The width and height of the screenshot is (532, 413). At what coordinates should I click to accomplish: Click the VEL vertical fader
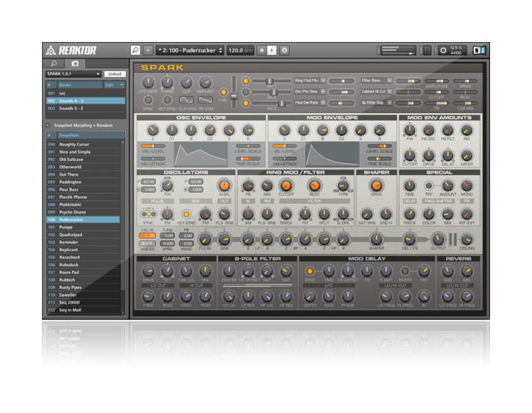click(x=233, y=92)
